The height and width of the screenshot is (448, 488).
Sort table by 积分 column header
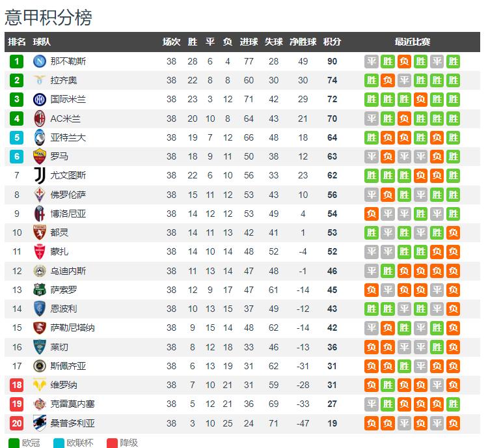point(332,42)
